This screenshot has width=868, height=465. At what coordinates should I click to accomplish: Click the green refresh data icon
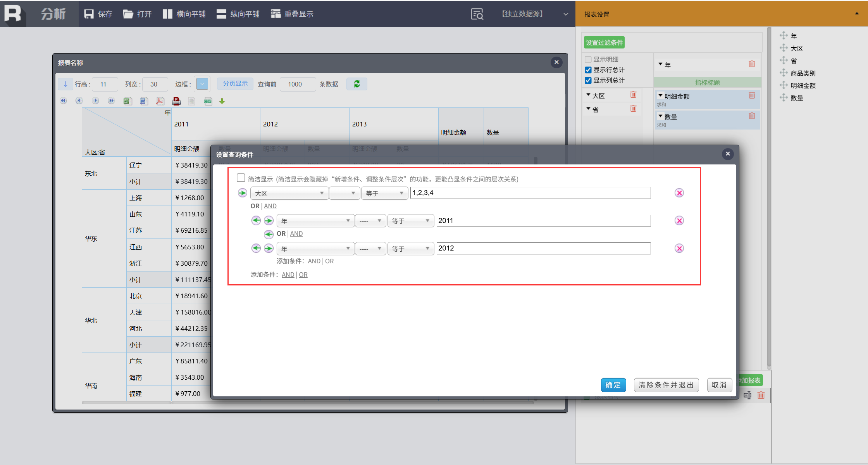click(357, 84)
